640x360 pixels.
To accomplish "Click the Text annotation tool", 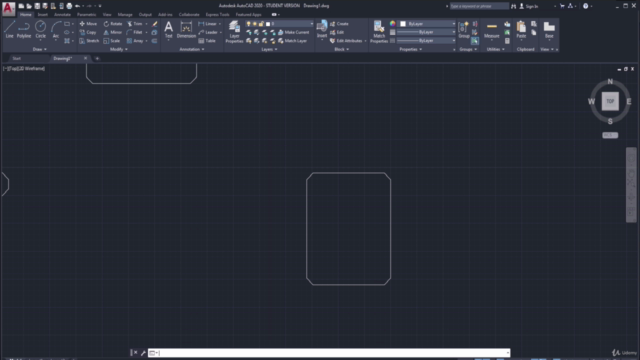I will (169, 30).
